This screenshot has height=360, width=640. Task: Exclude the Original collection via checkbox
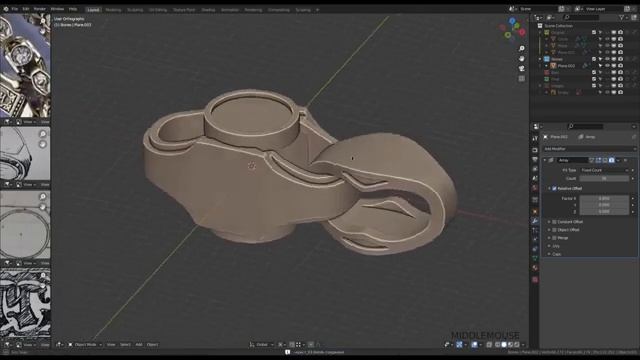coord(594,32)
